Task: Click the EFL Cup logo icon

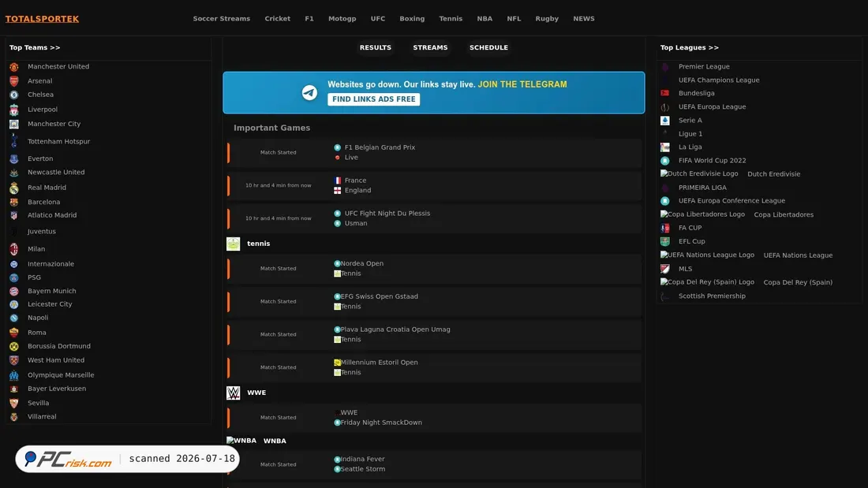Action: click(665, 242)
